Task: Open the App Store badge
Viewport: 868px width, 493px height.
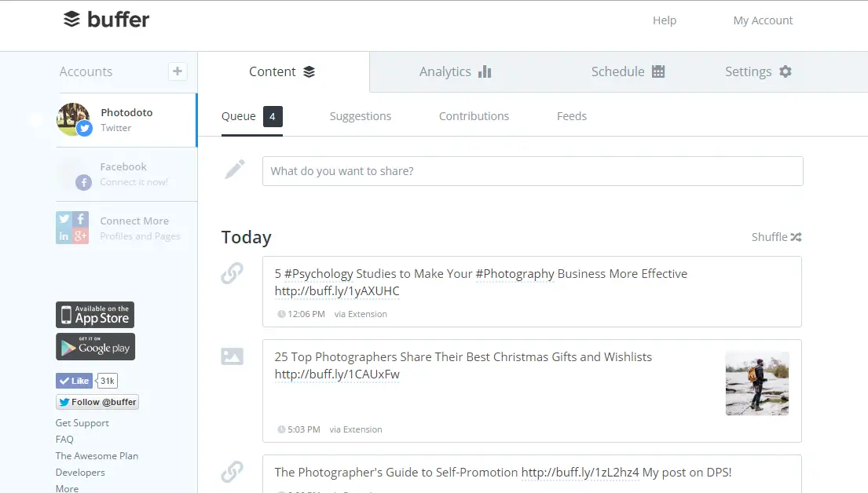Action: pyautogui.click(x=95, y=315)
